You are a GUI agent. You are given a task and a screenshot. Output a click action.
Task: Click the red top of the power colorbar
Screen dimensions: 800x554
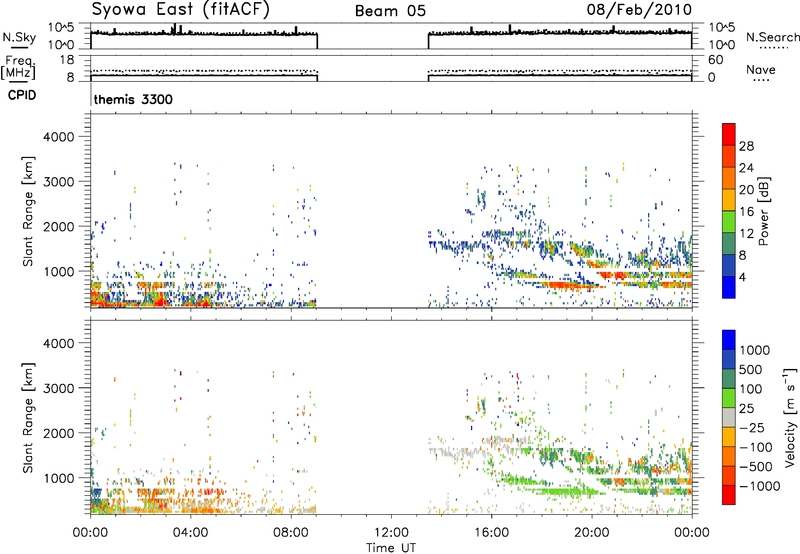click(729, 134)
